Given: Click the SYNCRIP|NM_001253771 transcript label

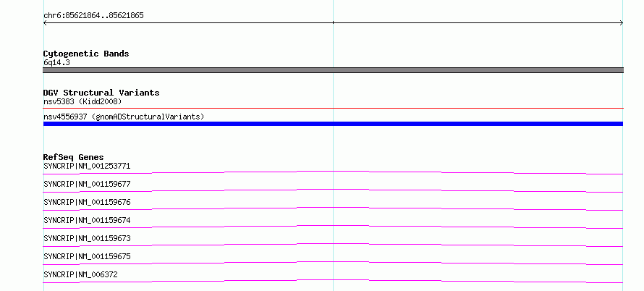Looking at the screenshot, I should 87,166.
